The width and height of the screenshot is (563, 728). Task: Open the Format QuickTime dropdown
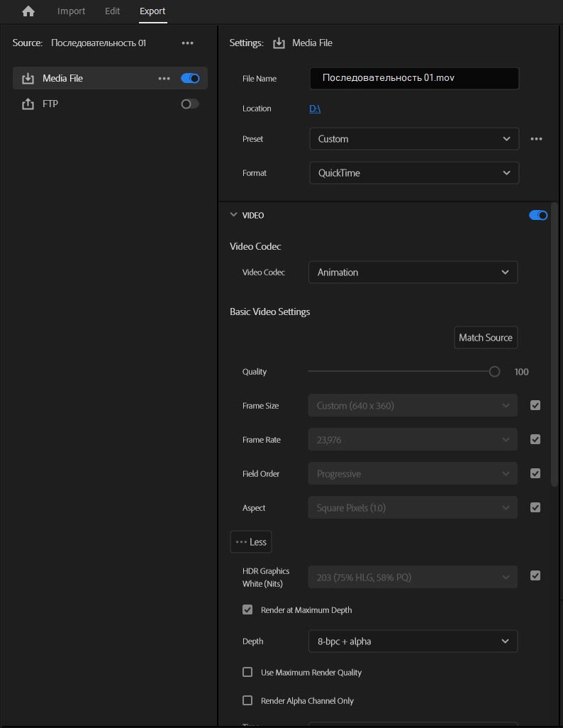(x=414, y=173)
